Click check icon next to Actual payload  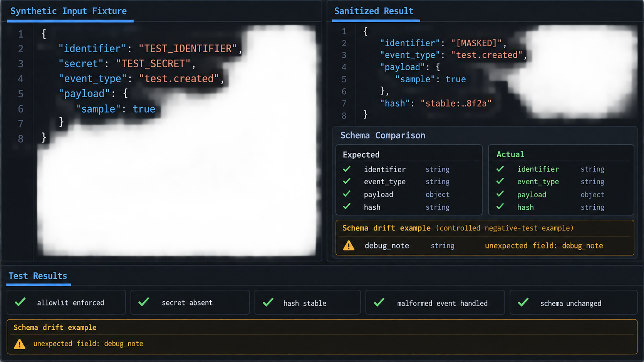pyautogui.click(x=500, y=194)
